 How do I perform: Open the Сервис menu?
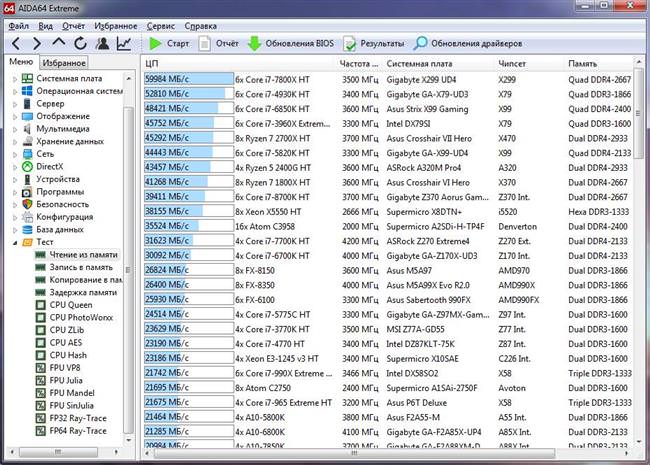[x=161, y=26]
